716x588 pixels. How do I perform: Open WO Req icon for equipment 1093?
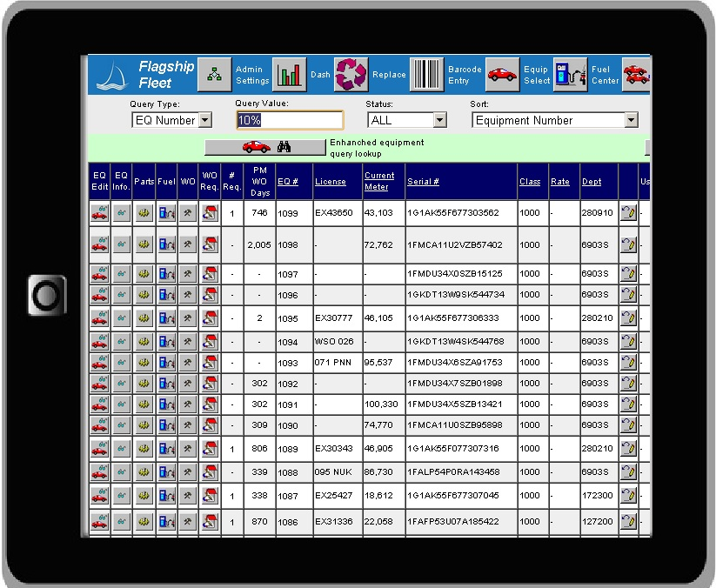point(208,363)
